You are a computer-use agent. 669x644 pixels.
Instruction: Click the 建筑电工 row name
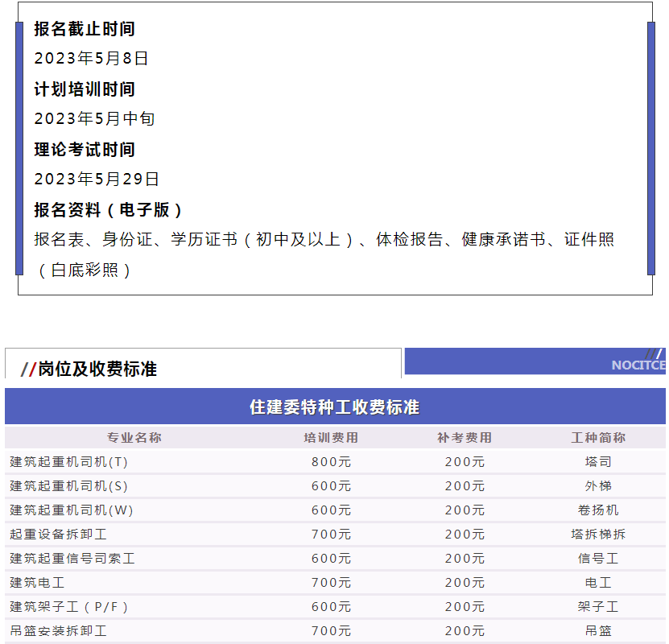point(37,583)
